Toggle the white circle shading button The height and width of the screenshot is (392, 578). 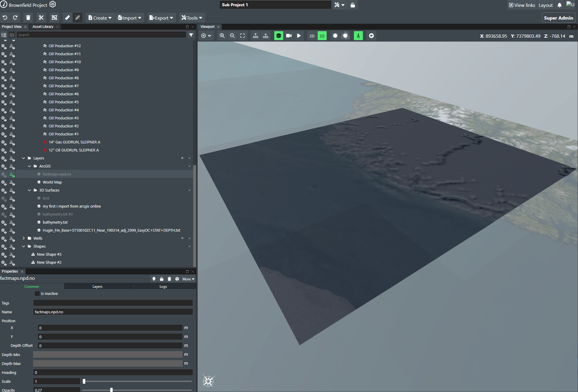pos(335,36)
